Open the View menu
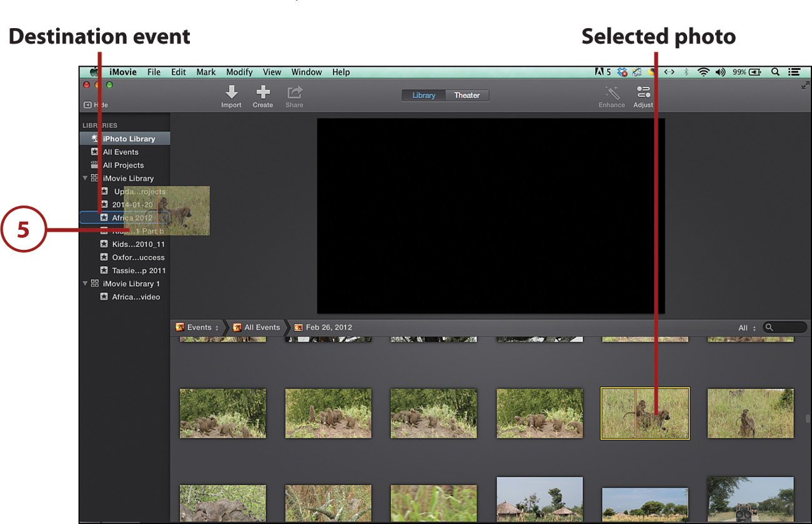Viewport: 812px width, 524px height. point(272,72)
